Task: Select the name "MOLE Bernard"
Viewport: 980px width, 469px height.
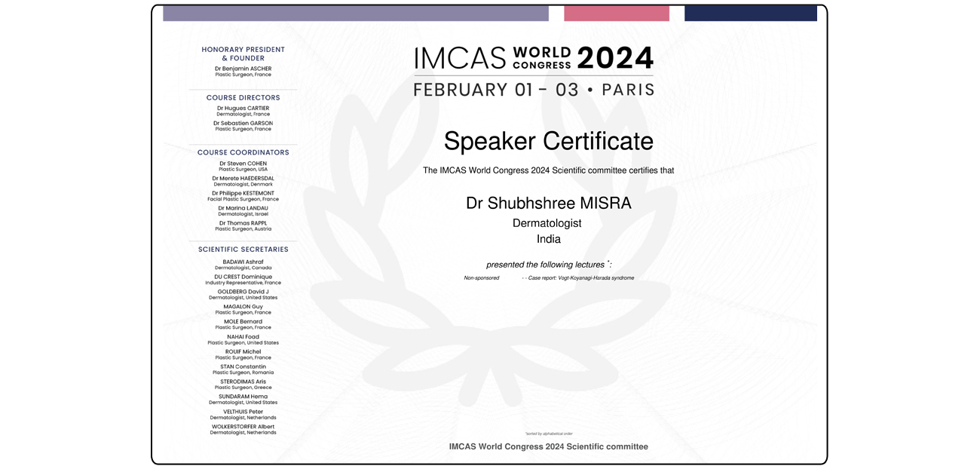Action: pyautogui.click(x=243, y=322)
